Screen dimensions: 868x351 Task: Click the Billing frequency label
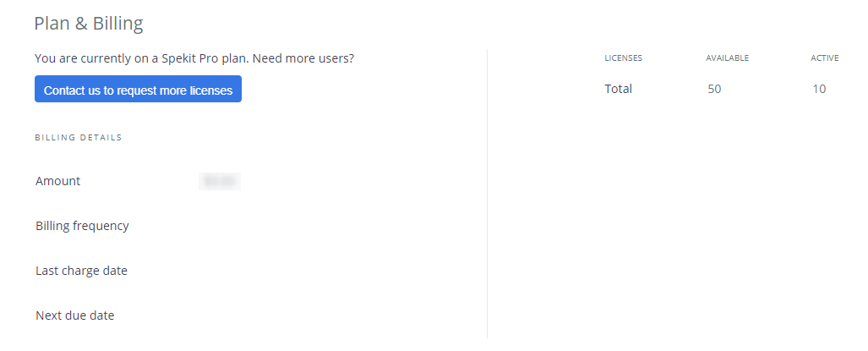point(82,226)
